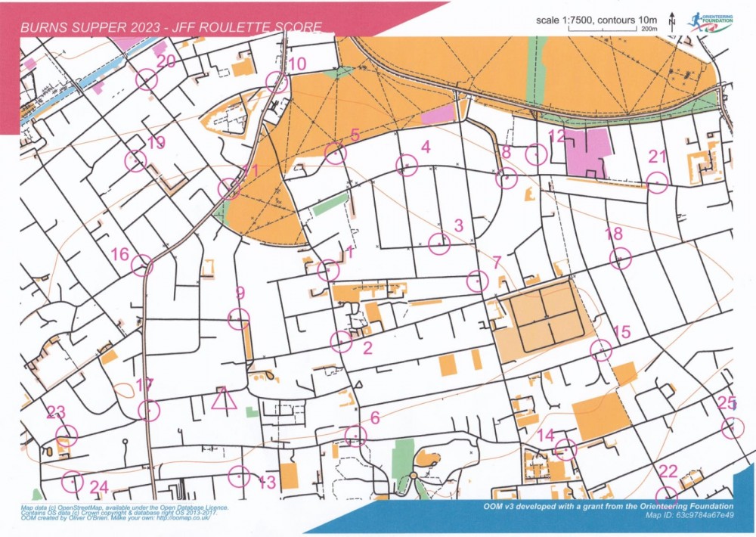Screen dimensions: 756x537
Task: Click control circle number 3
Action: (x=439, y=244)
